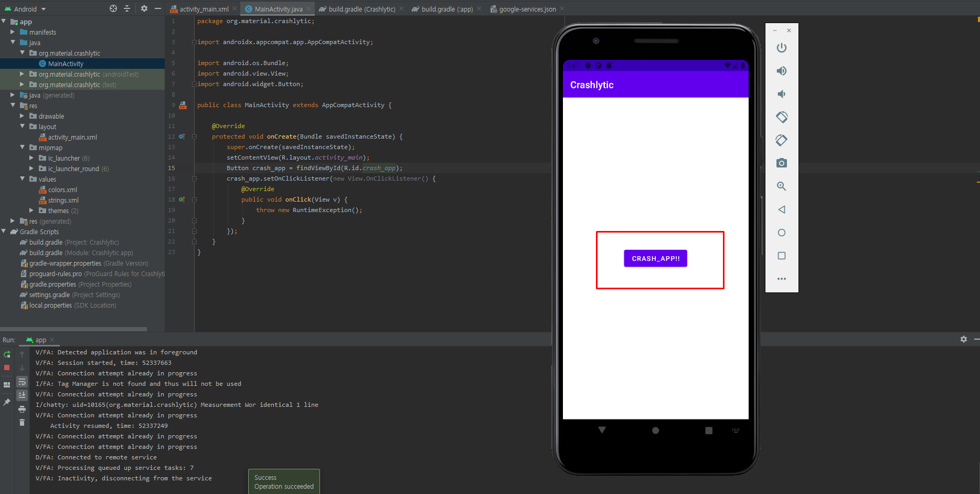Tap the CRASH_APP!! button in emulator
Image resolution: width=980 pixels, height=494 pixels.
pyautogui.click(x=655, y=258)
